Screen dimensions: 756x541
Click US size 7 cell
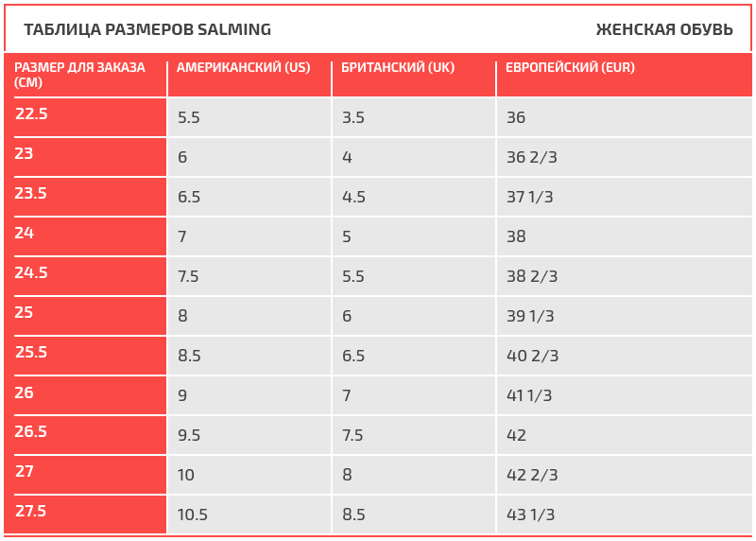(182, 236)
